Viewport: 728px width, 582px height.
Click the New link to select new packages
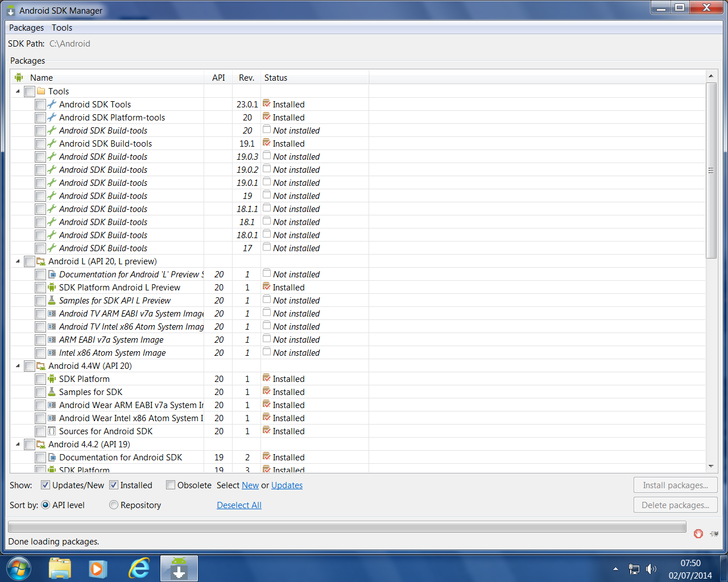(250, 485)
